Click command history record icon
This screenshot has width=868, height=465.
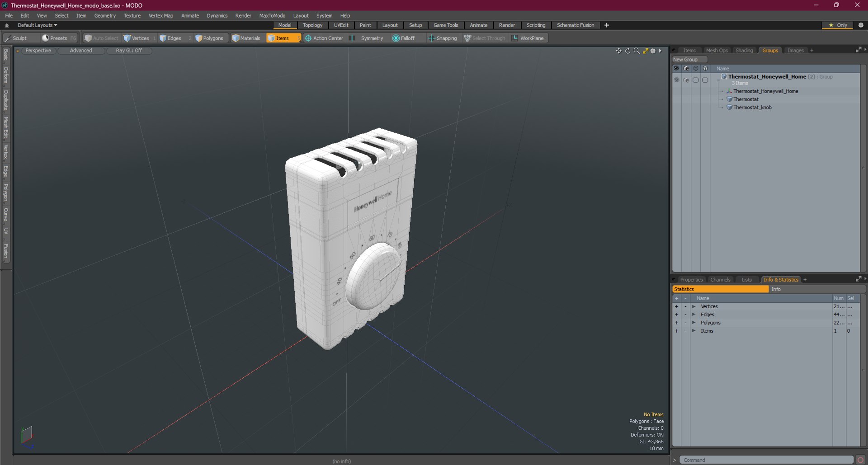860,460
